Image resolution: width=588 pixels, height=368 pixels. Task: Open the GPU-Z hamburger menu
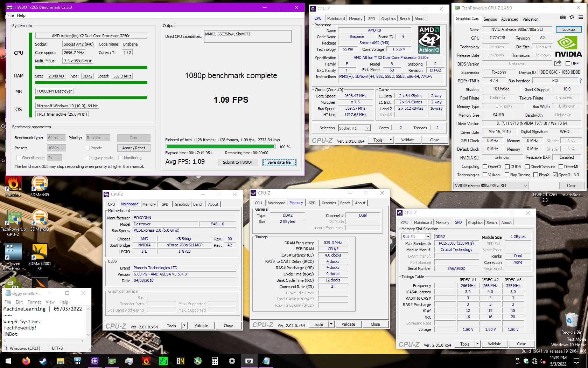581,17
